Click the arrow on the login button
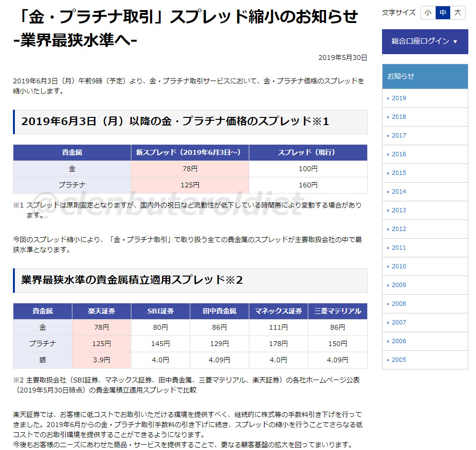Viewport: 476px width, 450px height. pos(455,42)
